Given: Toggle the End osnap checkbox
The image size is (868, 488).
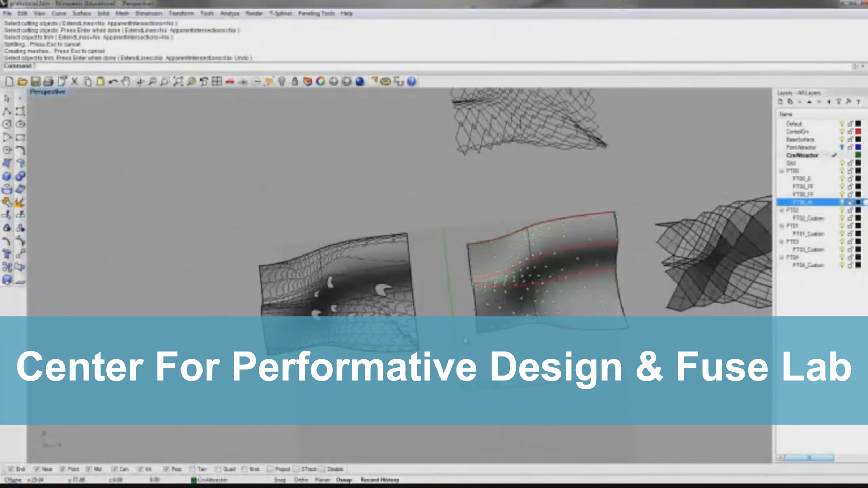Looking at the screenshot, I should [11, 469].
